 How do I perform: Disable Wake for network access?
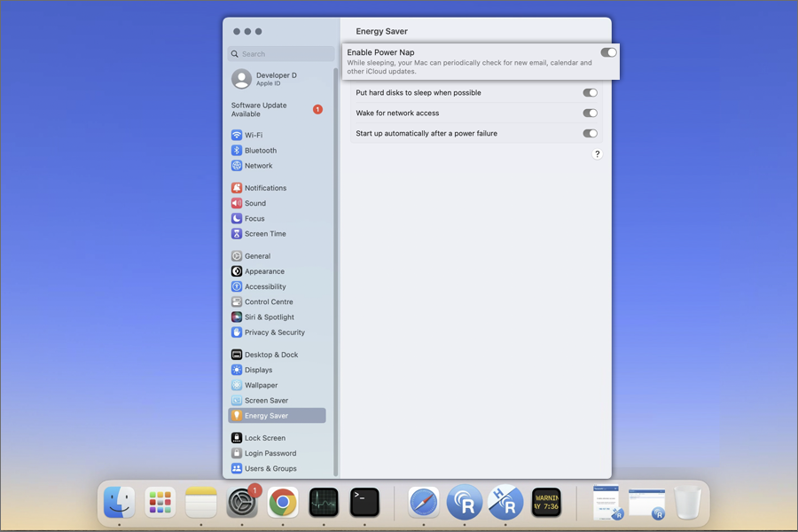(590, 113)
